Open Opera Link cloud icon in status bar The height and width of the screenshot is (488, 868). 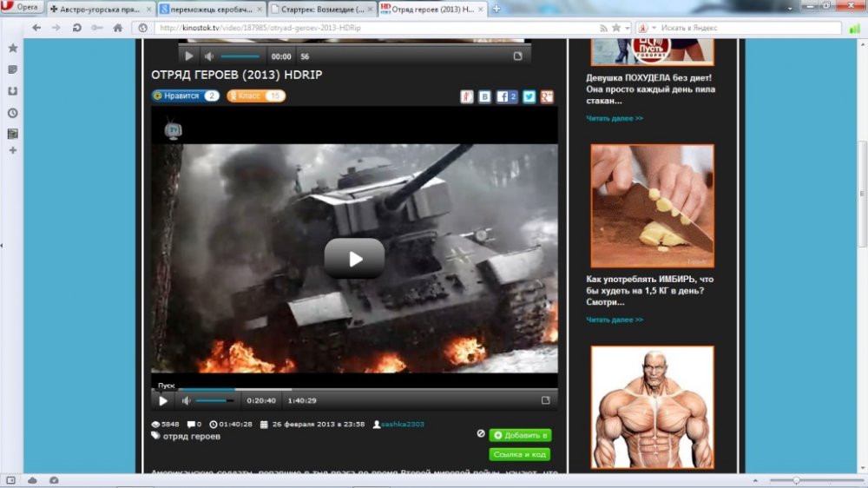pos(33,480)
